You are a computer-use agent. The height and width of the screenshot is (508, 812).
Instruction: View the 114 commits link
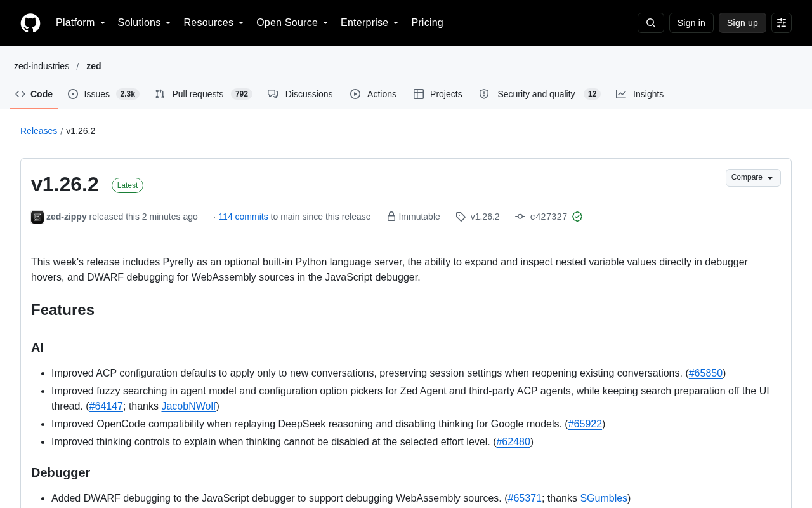pyautogui.click(x=243, y=217)
